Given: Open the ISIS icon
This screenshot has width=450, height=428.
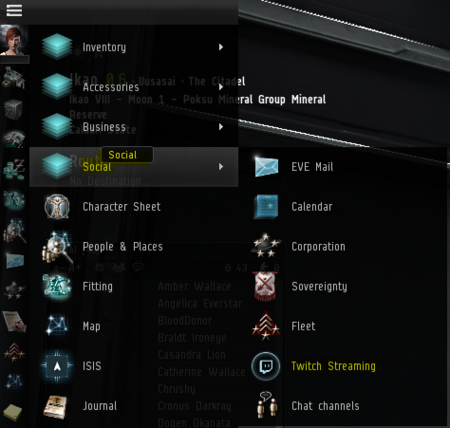Looking at the screenshot, I should coord(57,366).
